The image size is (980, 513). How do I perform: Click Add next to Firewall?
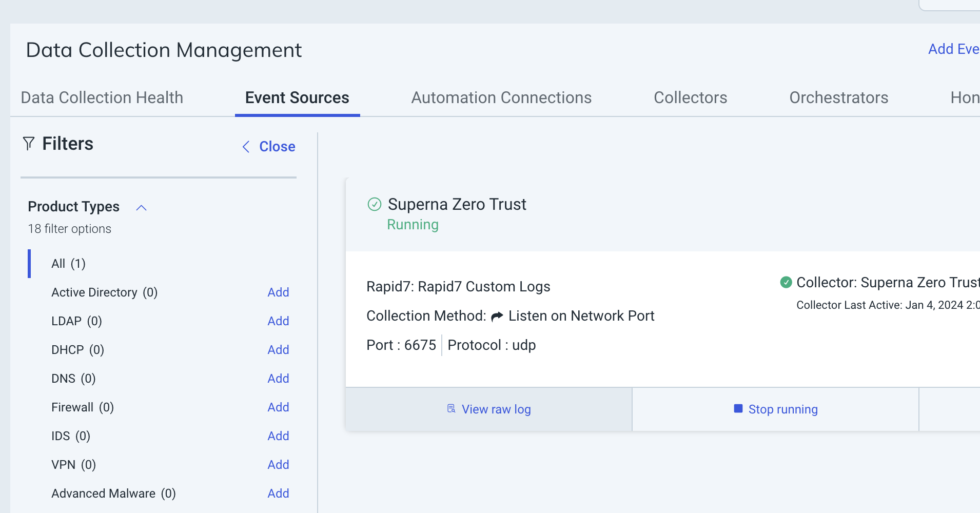coord(278,407)
